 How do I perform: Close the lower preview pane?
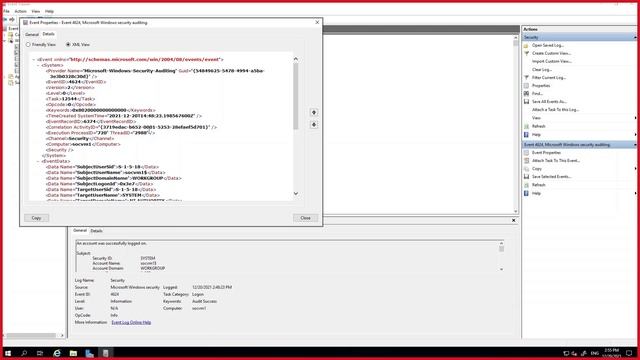(513, 220)
